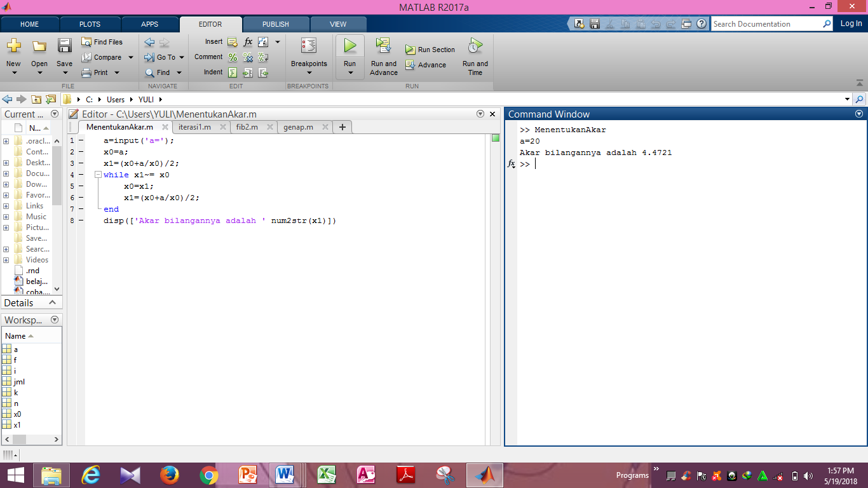
Task: Click the Print icon in the ribbon
Action: tap(87, 72)
